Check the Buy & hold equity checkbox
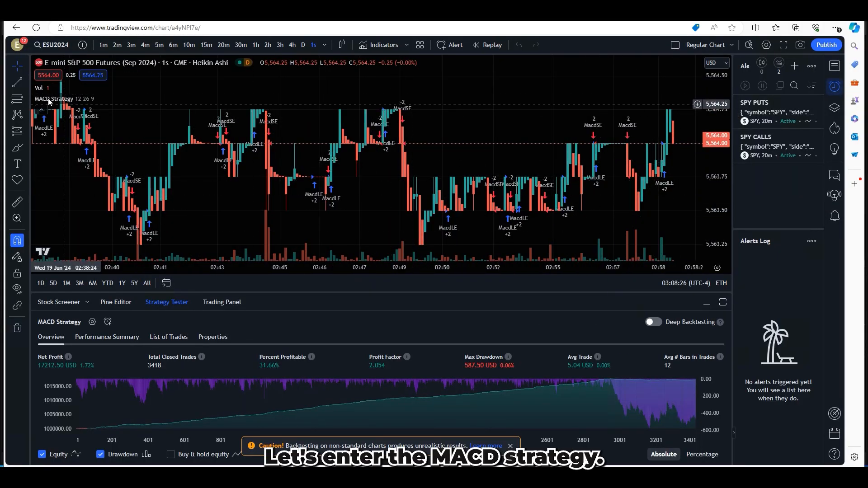The height and width of the screenshot is (488, 868). point(171,454)
